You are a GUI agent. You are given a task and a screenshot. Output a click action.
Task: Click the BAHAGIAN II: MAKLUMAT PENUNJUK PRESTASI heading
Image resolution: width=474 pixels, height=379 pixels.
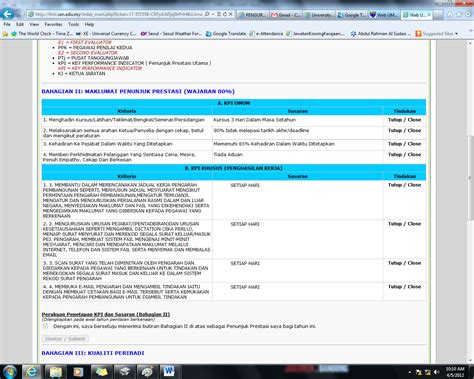click(x=138, y=91)
